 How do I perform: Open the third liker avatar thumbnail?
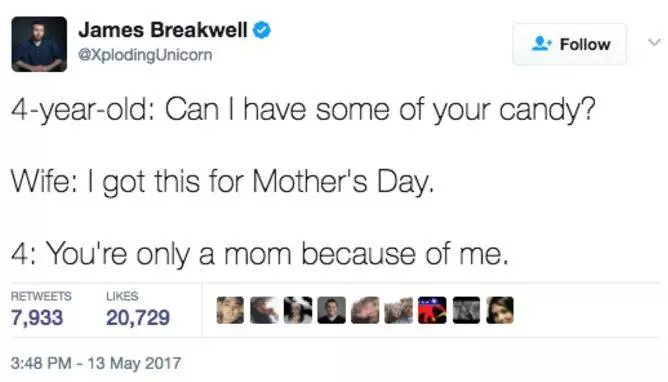coord(298,310)
